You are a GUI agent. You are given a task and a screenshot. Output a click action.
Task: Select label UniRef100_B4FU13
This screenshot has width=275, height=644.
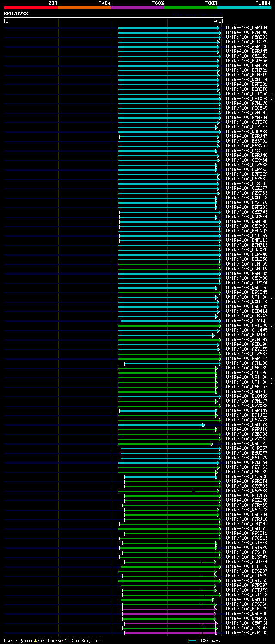tap(247, 241)
